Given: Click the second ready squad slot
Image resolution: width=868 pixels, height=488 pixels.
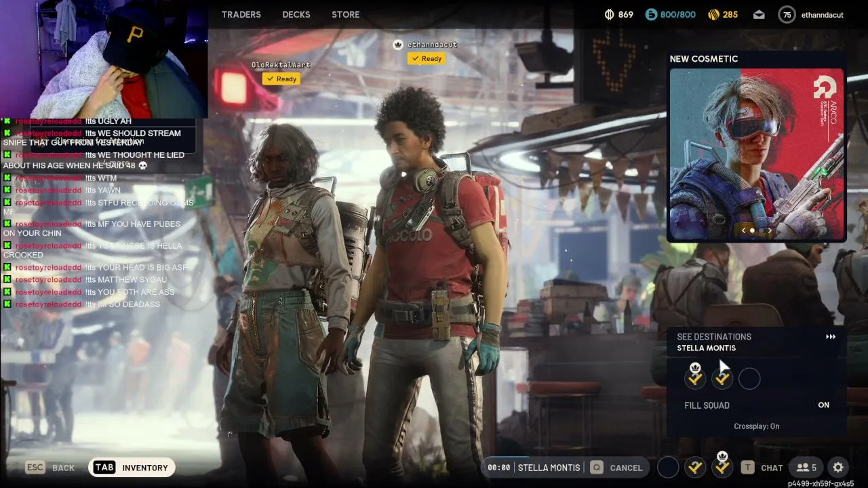Looking at the screenshot, I should (x=722, y=379).
